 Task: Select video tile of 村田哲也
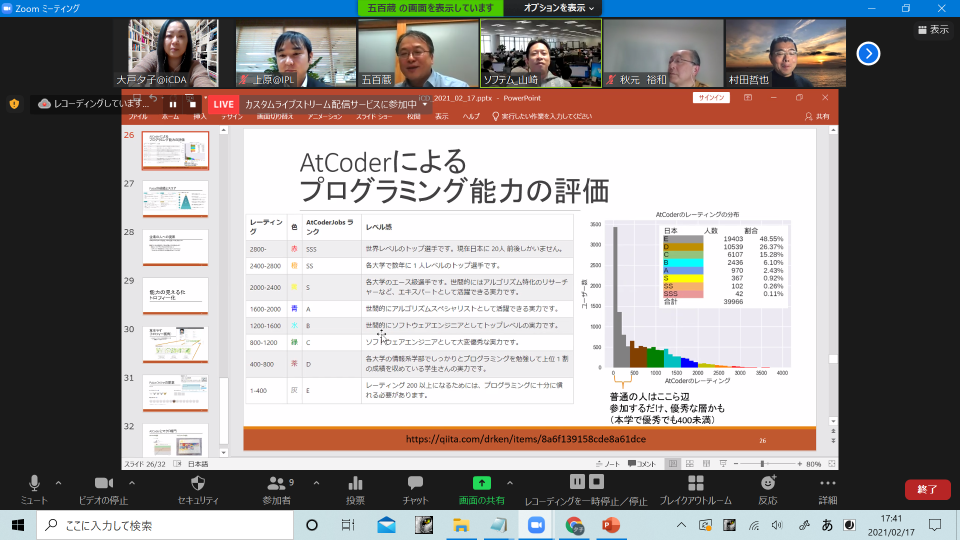786,53
